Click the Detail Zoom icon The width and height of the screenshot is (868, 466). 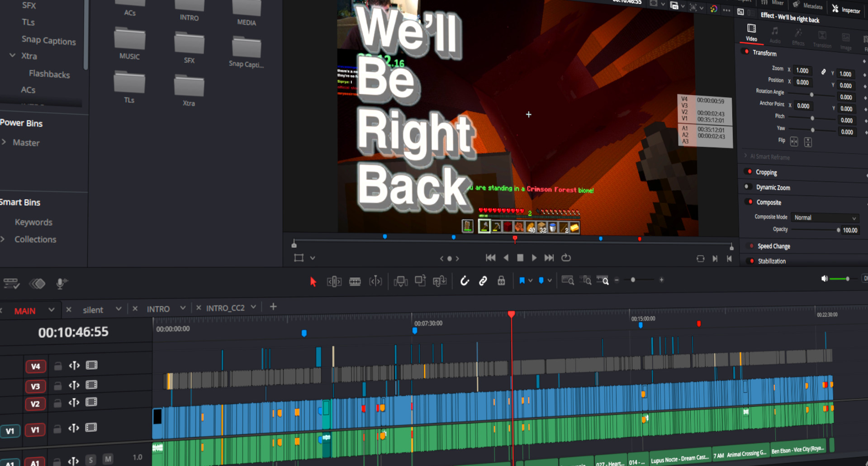(585, 280)
